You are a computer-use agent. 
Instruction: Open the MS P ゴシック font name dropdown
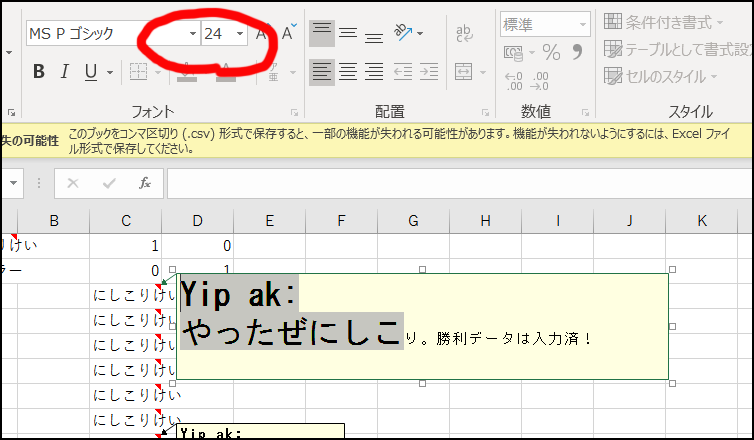coord(193,34)
